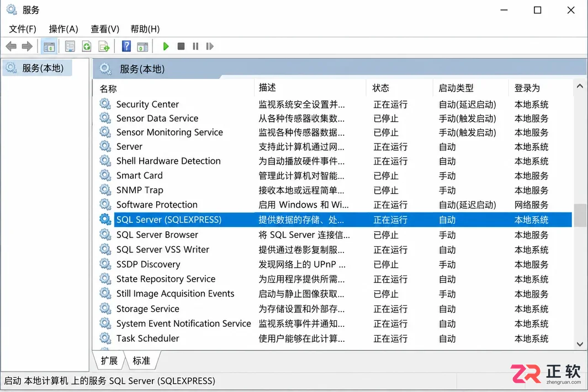Click the vertical scrollbar thumb
This screenshot has height=392, width=588.
click(580, 215)
